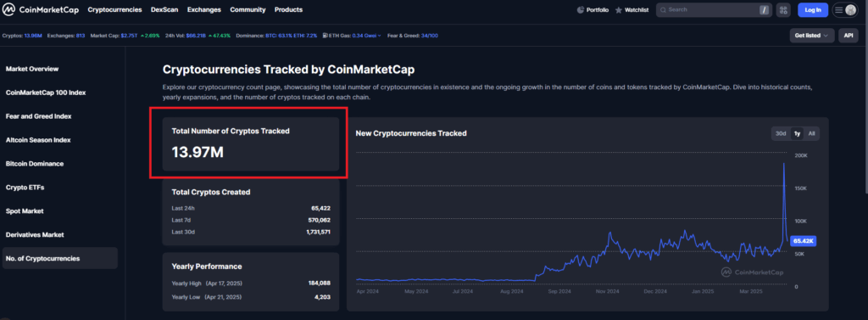Open the Portfolio pie chart icon
Viewport: 868px width, 320px height.
click(580, 10)
